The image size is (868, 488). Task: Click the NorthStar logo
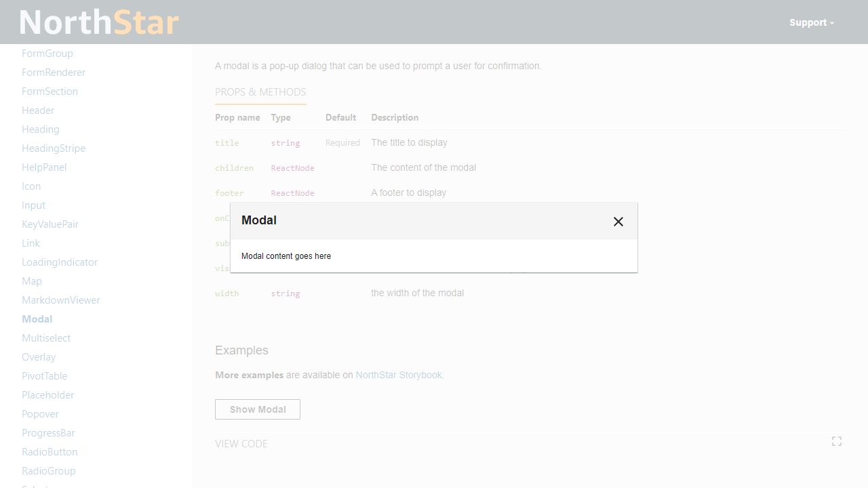pyautogui.click(x=99, y=22)
